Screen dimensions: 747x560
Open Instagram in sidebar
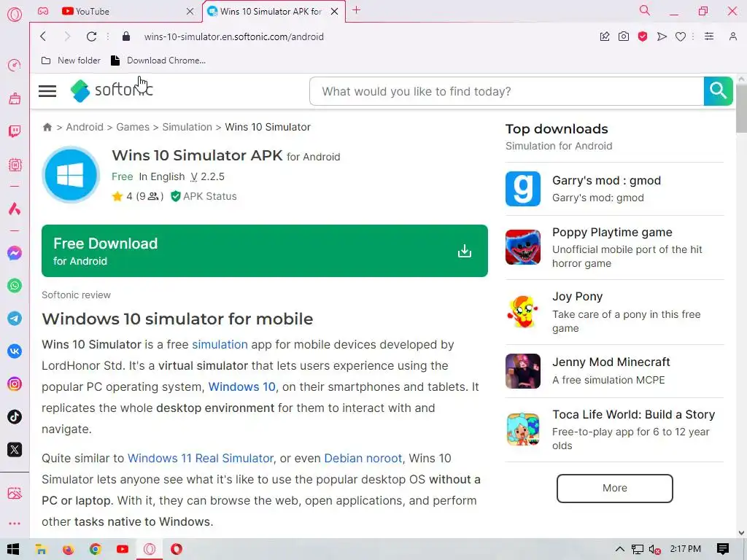[15, 384]
